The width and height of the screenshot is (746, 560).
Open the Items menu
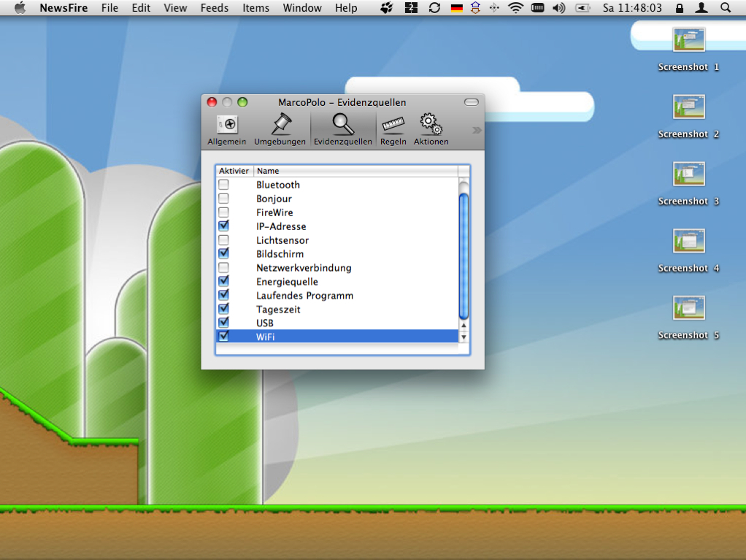255,7
